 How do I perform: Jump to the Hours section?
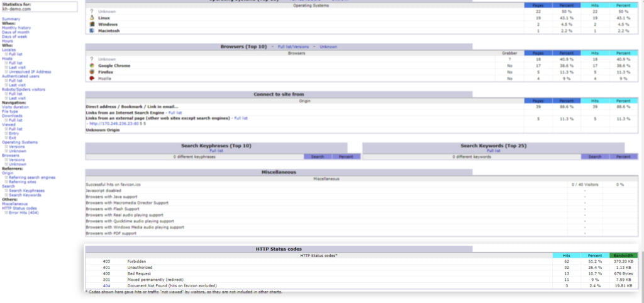click(8, 41)
